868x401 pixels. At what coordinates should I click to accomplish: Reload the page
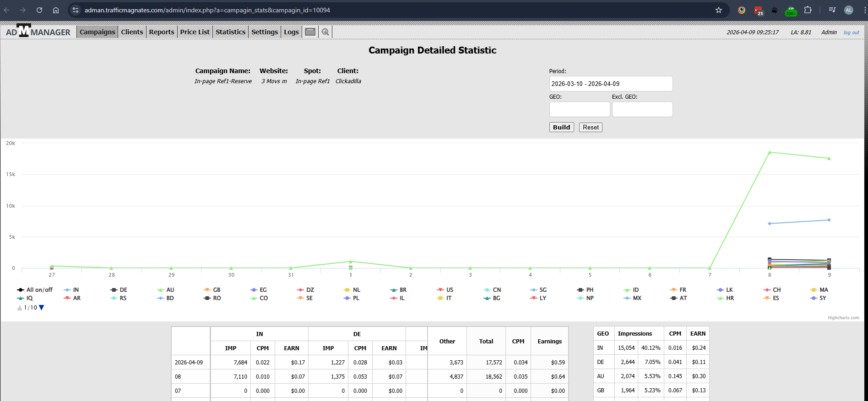coord(39,10)
